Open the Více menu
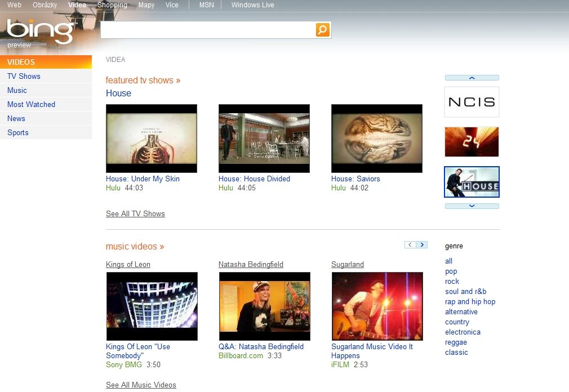The height and width of the screenshot is (392, 569). (172, 5)
